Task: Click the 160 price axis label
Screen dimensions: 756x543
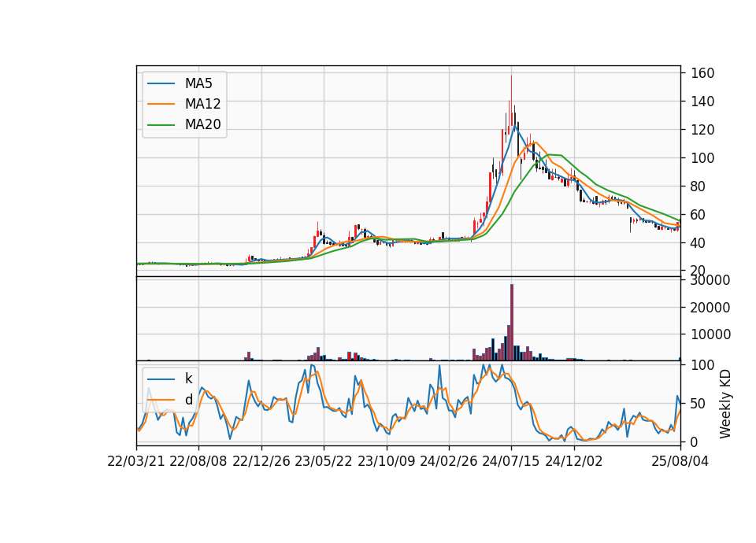Action: pyautogui.click(x=702, y=73)
